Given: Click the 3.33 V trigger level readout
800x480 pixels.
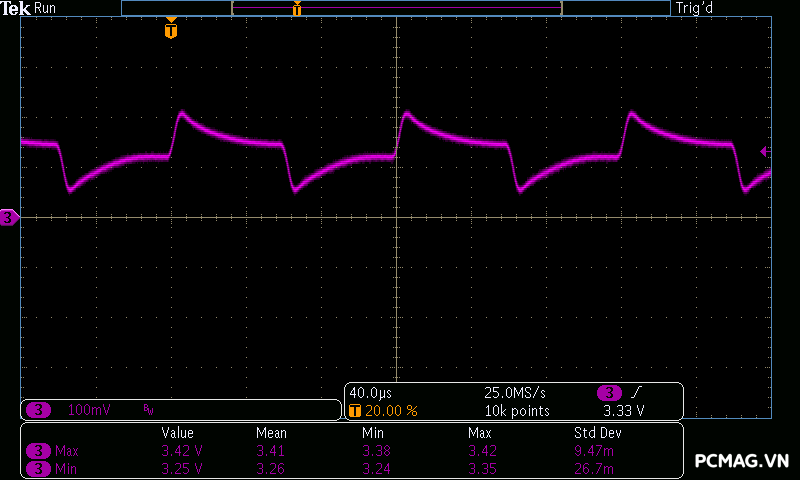Looking at the screenshot, I should (x=624, y=411).
